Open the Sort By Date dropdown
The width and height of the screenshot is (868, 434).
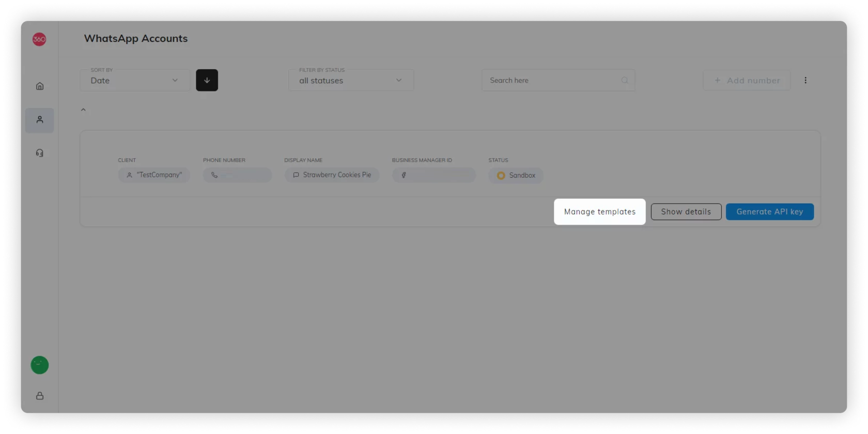click(135, 80)
